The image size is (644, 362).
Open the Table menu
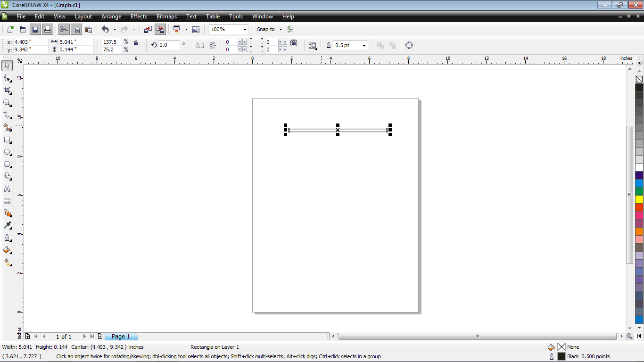click(x=213, y=16)
